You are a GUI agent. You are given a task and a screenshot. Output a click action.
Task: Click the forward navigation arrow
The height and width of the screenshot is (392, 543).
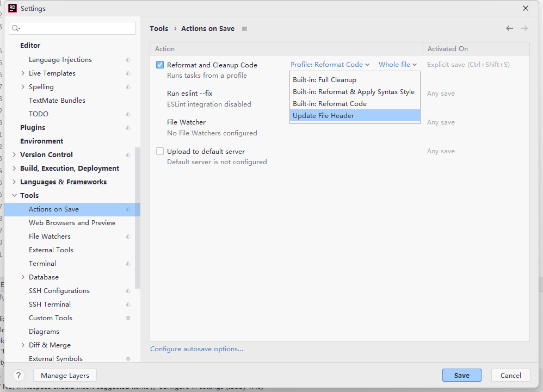(x=523, y=28)
